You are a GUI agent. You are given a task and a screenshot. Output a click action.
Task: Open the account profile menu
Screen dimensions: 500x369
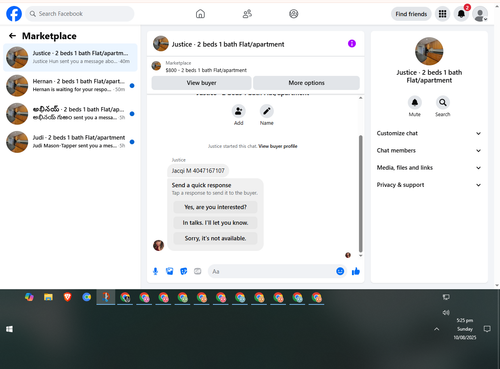[x=480, y=14]
